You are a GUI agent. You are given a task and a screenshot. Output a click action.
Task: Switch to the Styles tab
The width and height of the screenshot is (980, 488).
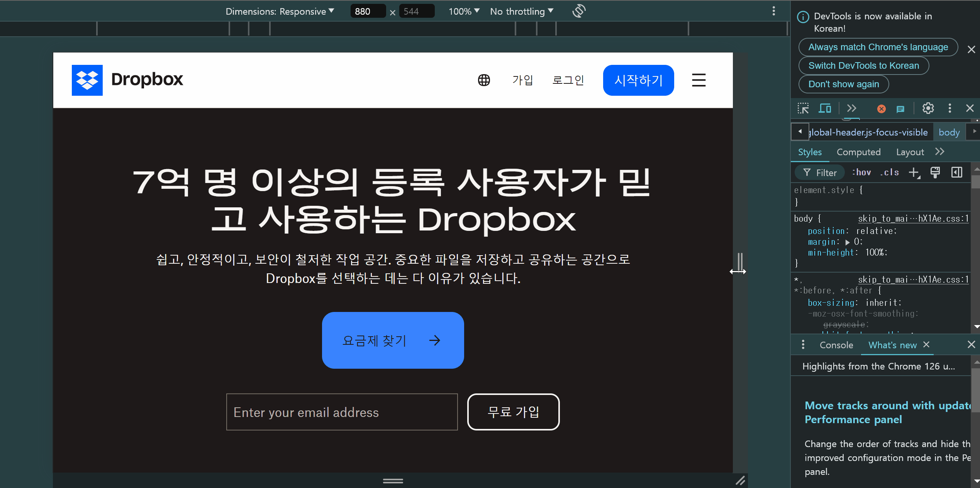(x=810, y=152)
